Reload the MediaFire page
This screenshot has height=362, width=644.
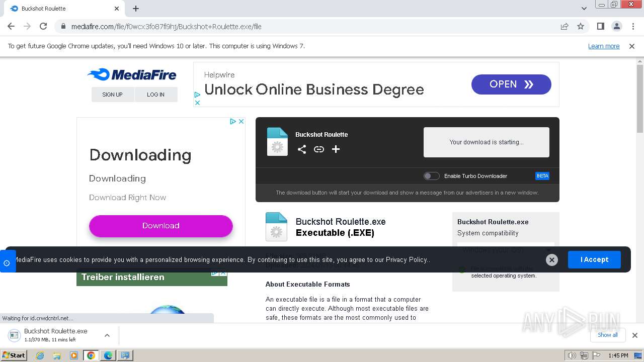(43, 26)
